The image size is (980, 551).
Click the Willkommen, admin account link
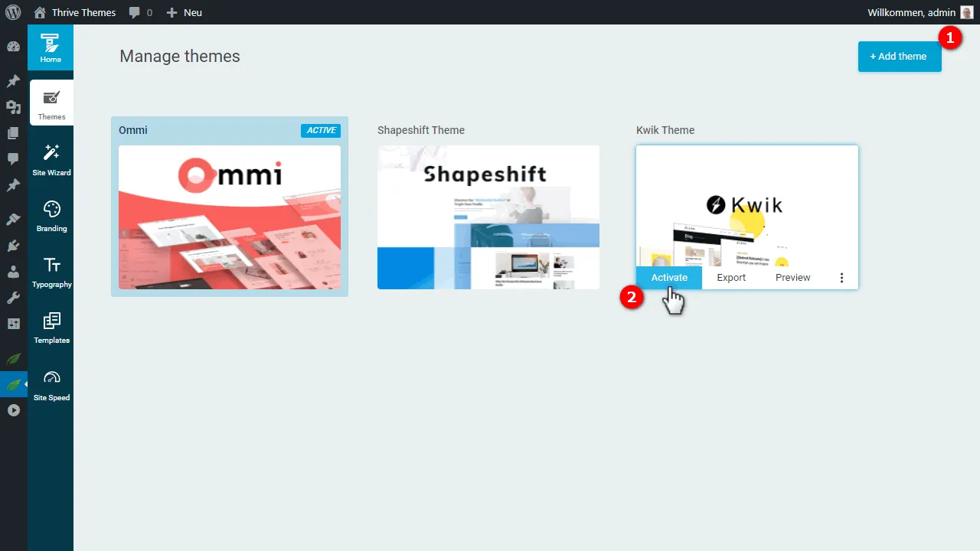911,12
